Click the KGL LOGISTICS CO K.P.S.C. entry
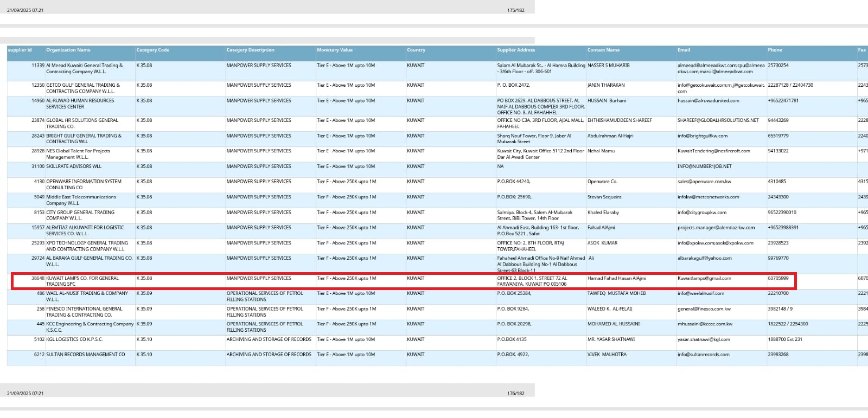Image resolution: width=868 pixels, height=418 pixels. click(x=74, y=339)
